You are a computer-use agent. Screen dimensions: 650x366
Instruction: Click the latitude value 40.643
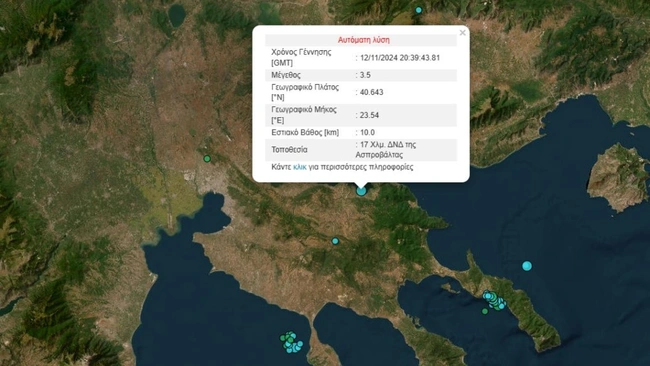click(x=371, y=92)
